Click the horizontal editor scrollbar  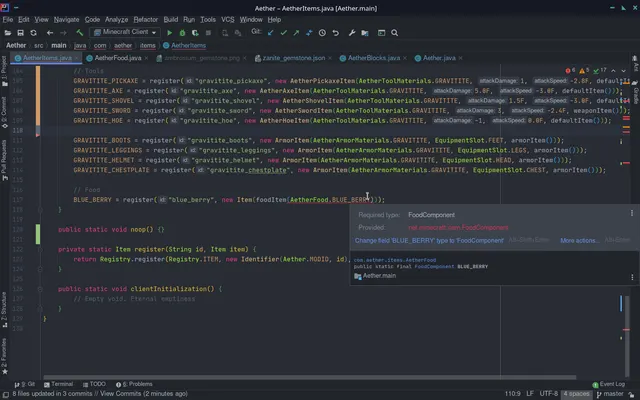pyautogui.click(x=309, y=377)
